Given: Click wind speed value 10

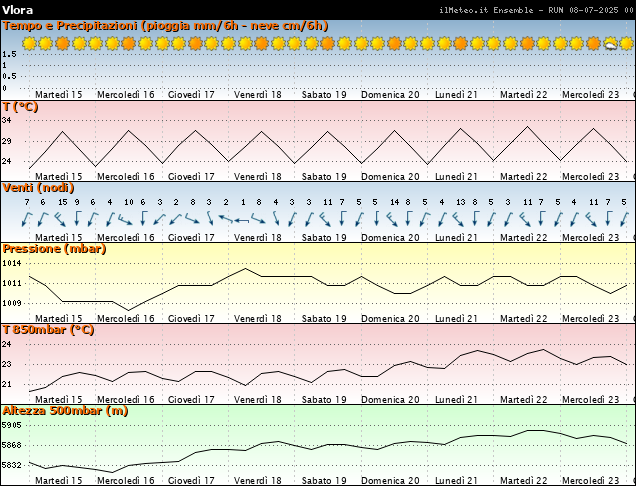Looking at the screenshot, I should [129, 202].
